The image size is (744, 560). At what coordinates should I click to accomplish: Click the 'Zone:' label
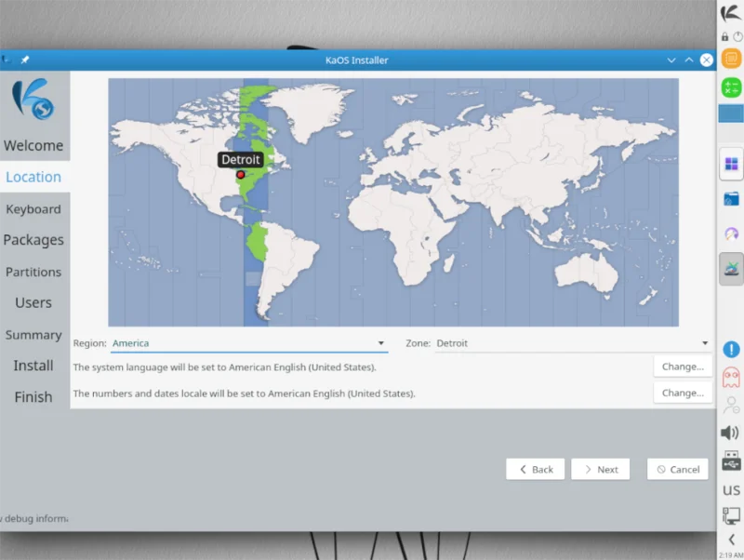418,343
